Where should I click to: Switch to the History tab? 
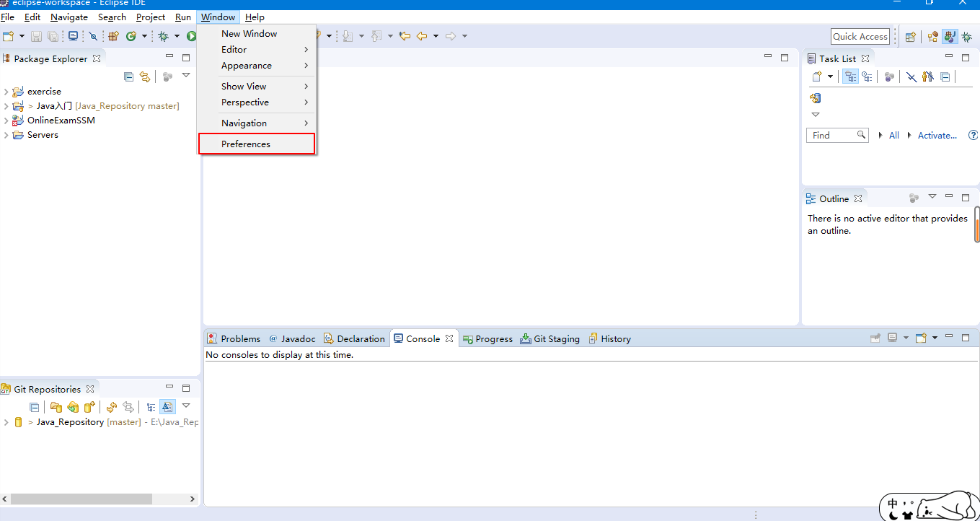click(609, 338)
